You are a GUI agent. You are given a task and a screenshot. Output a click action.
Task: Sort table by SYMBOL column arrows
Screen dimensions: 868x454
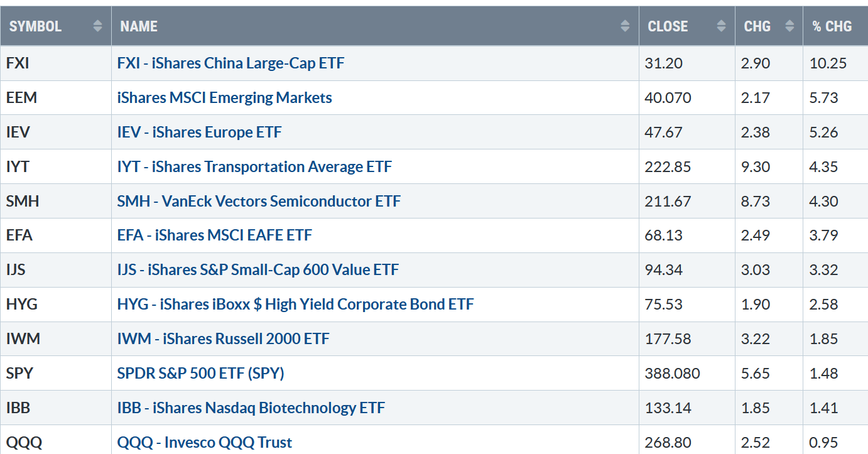pyautogui.click(x=97, y=26)
